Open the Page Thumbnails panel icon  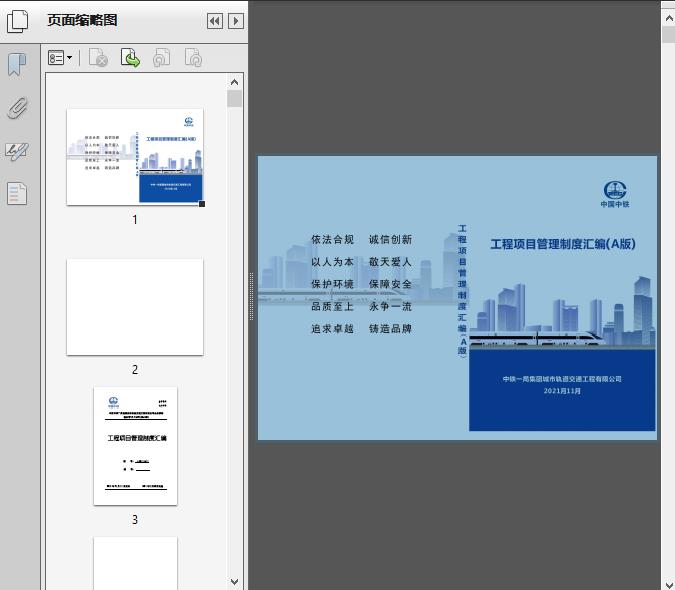[x=17, y=21]
